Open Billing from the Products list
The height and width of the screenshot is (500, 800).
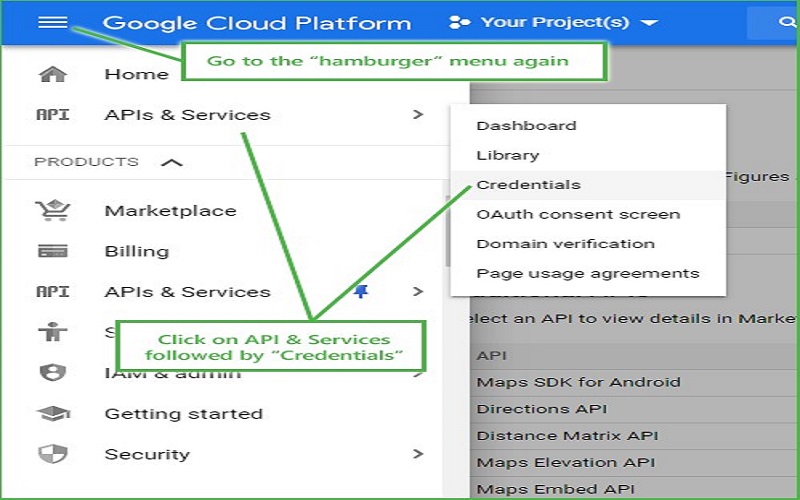[x=137, y=251]
